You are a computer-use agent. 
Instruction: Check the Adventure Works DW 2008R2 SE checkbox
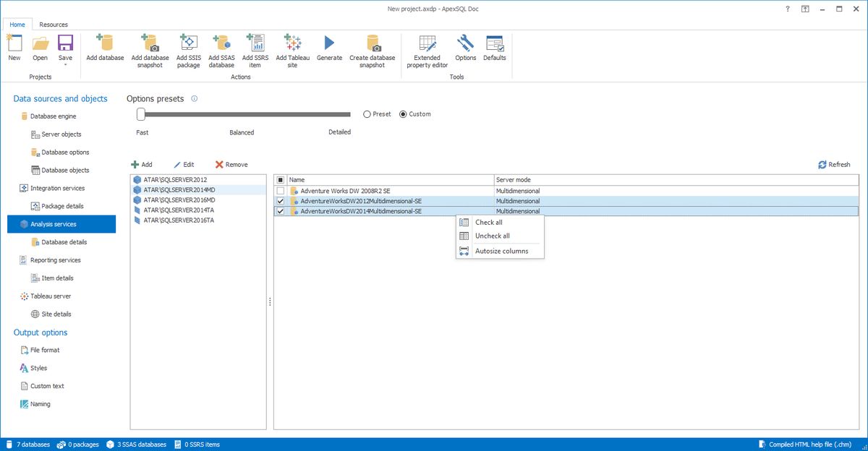(x=282, y=190)
